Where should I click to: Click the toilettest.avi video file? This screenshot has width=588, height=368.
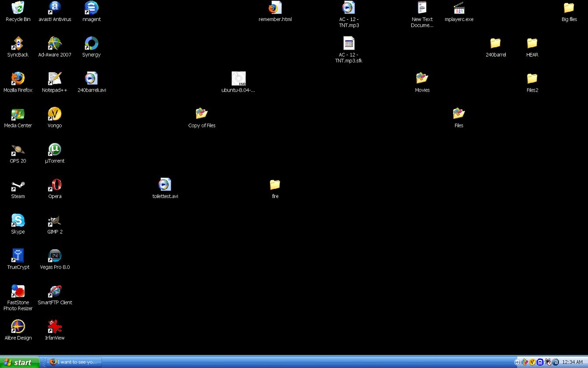[x=165, y=185]
